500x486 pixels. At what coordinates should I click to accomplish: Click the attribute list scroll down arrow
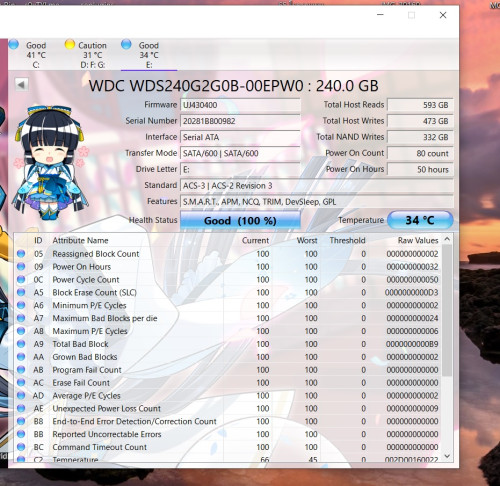[447, 456]
